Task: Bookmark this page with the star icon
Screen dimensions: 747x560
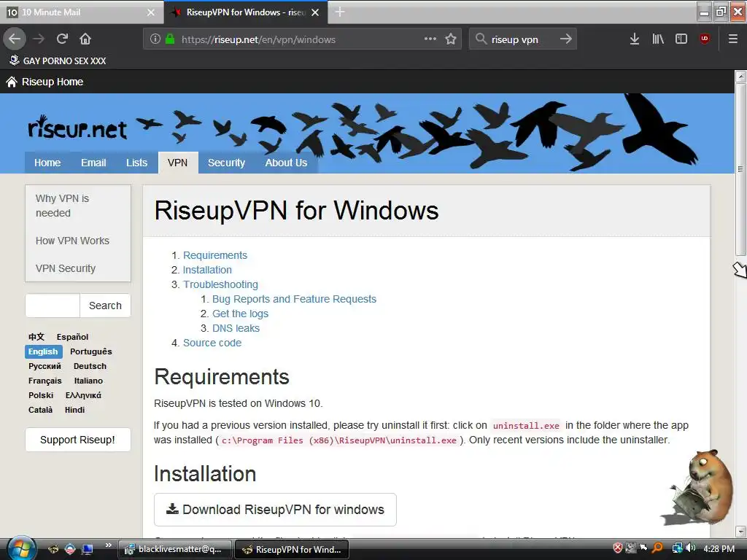Action: pyautogui.click(x=451, y=39)
